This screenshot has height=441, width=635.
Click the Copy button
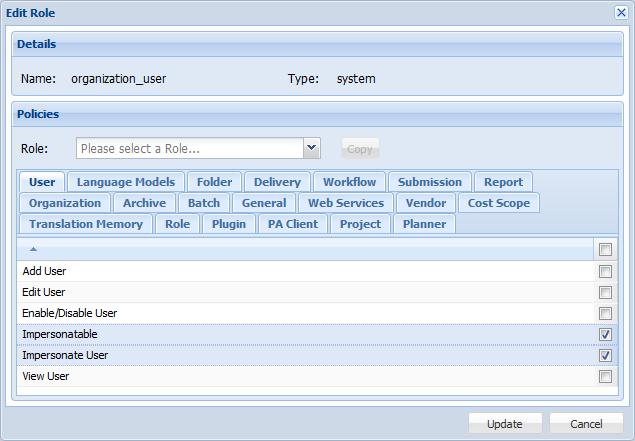pos(360,148)
